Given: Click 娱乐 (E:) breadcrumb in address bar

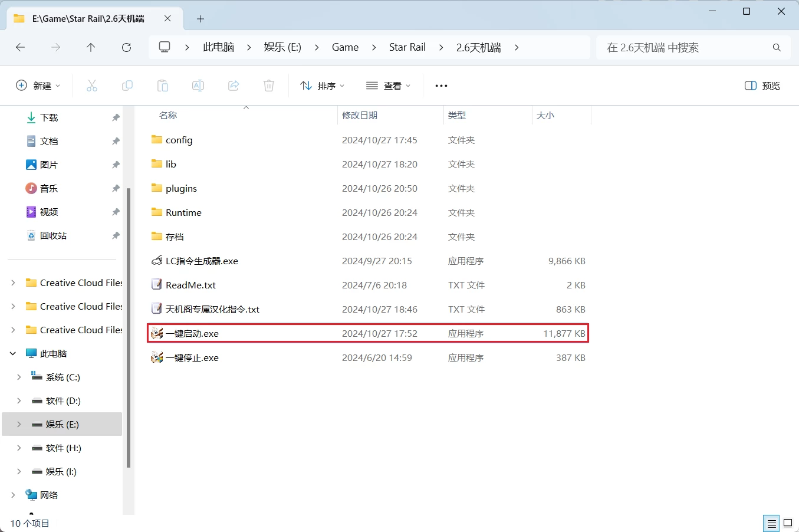Looking at the screenshot, I should [x=282, y=47].
